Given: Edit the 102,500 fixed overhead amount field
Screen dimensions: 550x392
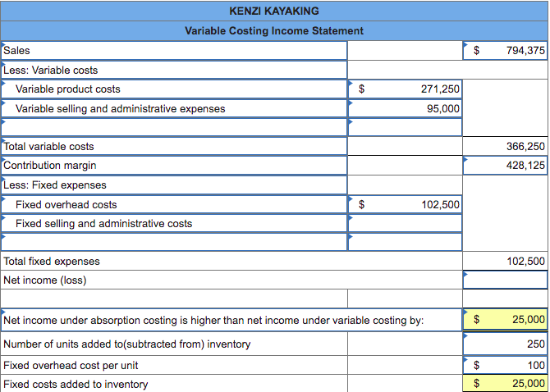Looking at the screenshot, I should click(x=405, y=204).
